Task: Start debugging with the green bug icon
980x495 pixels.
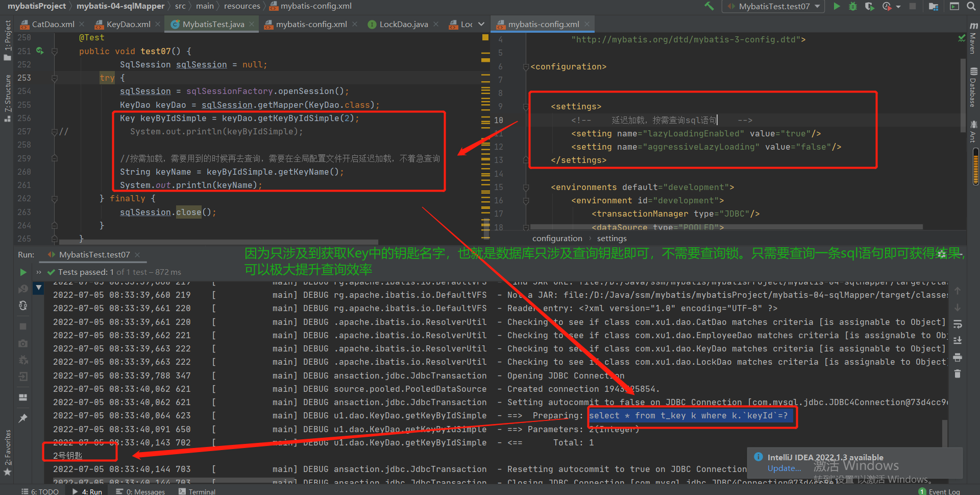Action: coord(853,6)
